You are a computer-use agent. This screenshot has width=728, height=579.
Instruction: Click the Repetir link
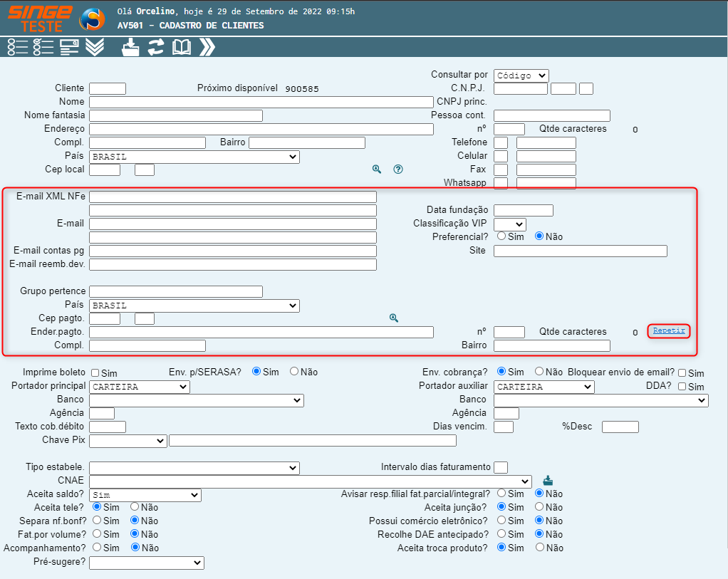(x=669, y=330)
